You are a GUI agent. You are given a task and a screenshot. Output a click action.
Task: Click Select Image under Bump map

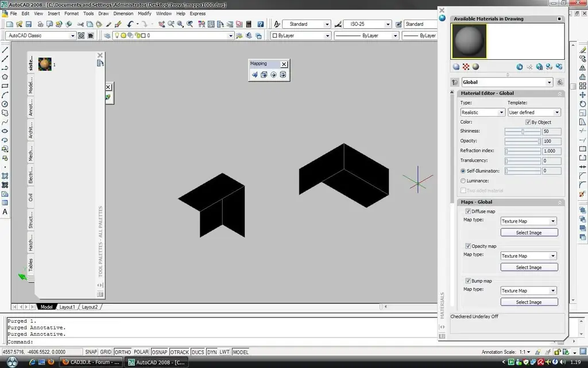[x=529, y=302]
